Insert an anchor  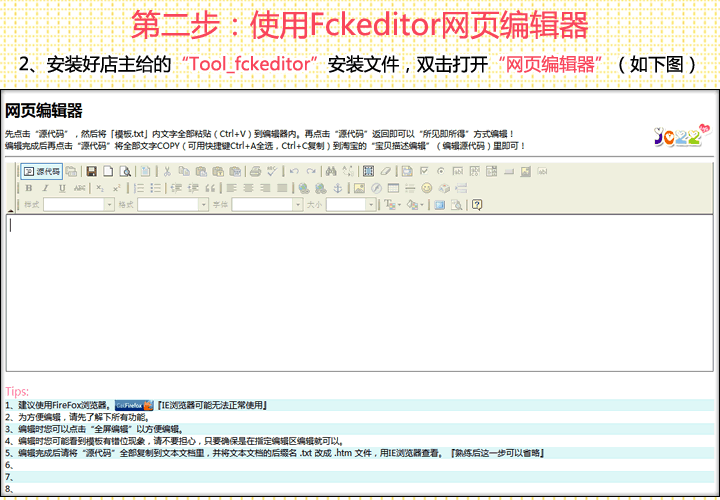[x=338, y=188]
